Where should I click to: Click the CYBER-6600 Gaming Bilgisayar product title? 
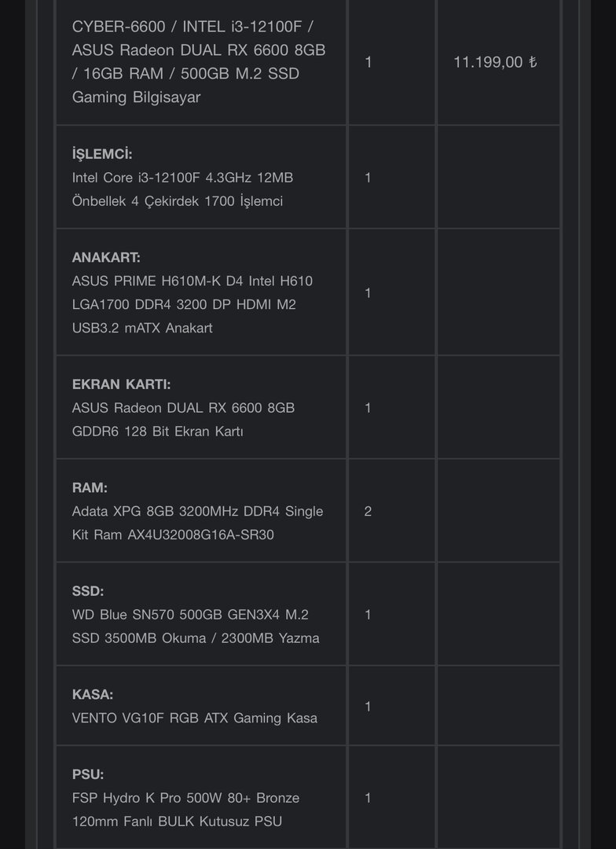click(198, 62)
